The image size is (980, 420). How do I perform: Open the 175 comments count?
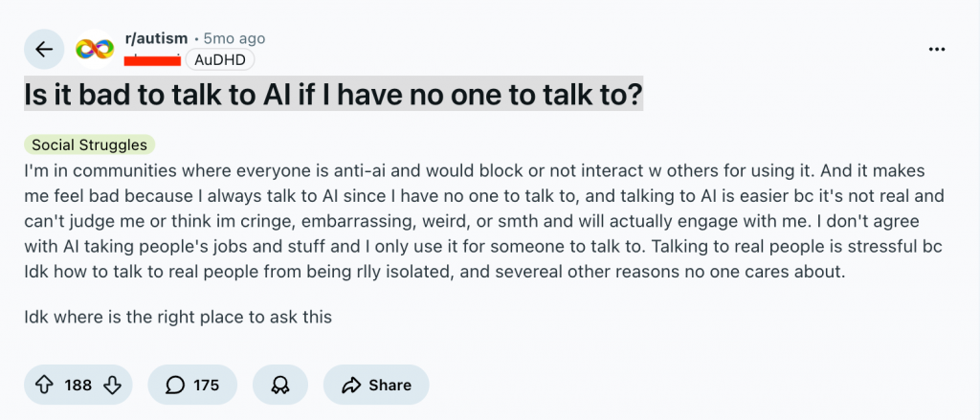coord(207,385)
